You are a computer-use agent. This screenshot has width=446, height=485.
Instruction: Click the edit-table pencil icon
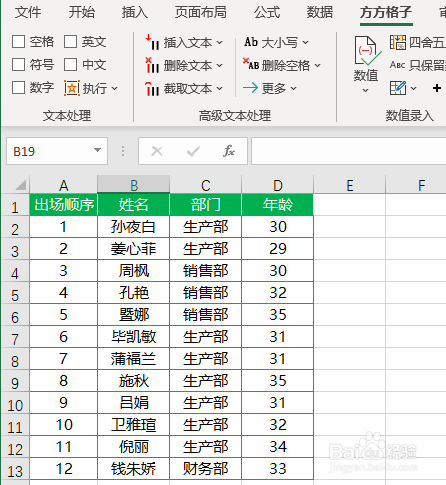tap(398, 88)
